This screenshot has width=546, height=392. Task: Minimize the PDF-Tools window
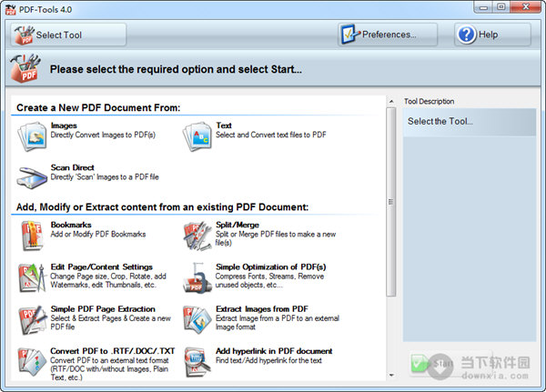point(483,7)
